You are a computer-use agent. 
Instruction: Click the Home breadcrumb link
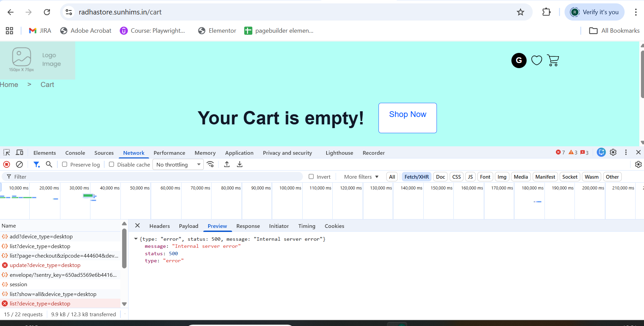pos(9,85)
